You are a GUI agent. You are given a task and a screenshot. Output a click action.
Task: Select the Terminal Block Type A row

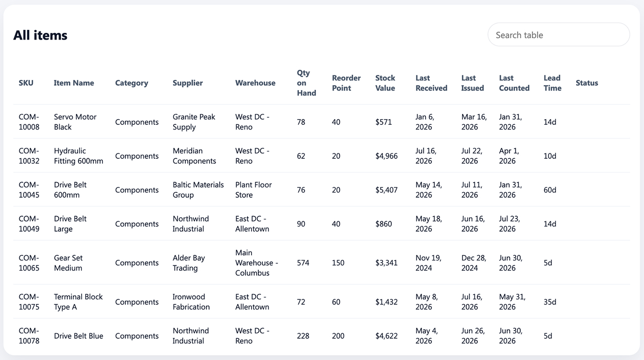pyautogui.click(x=321, y=301)
